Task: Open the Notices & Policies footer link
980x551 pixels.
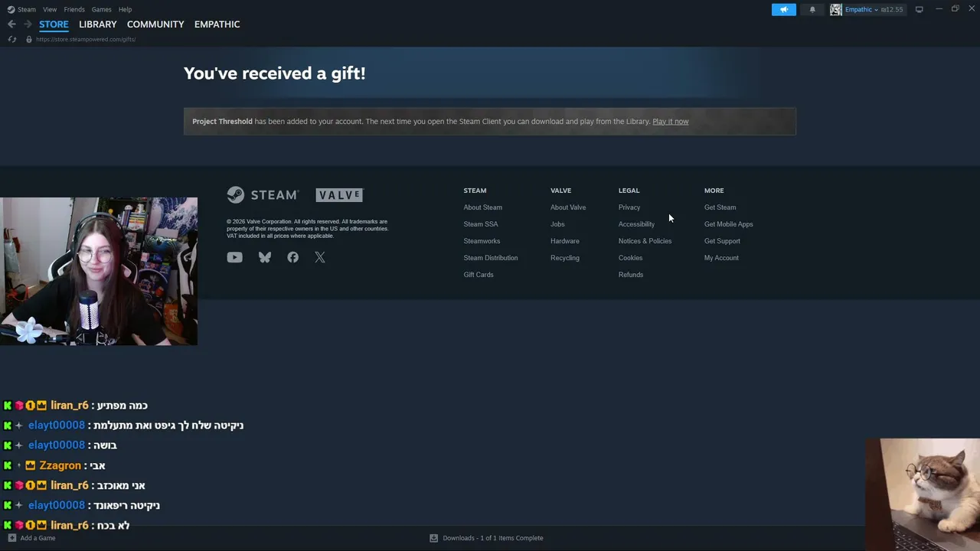Action: point(645,241)
